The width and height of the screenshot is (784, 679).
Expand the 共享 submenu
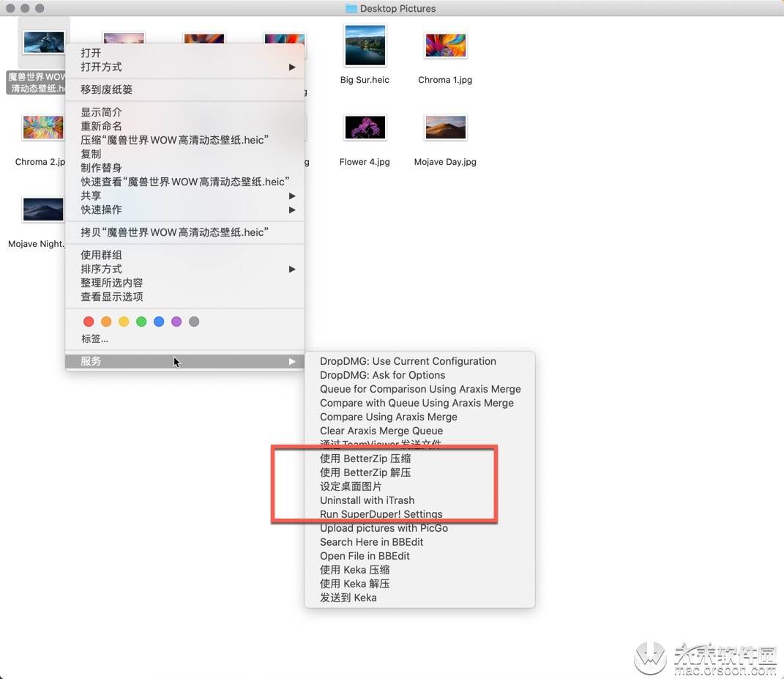point(185,196)
